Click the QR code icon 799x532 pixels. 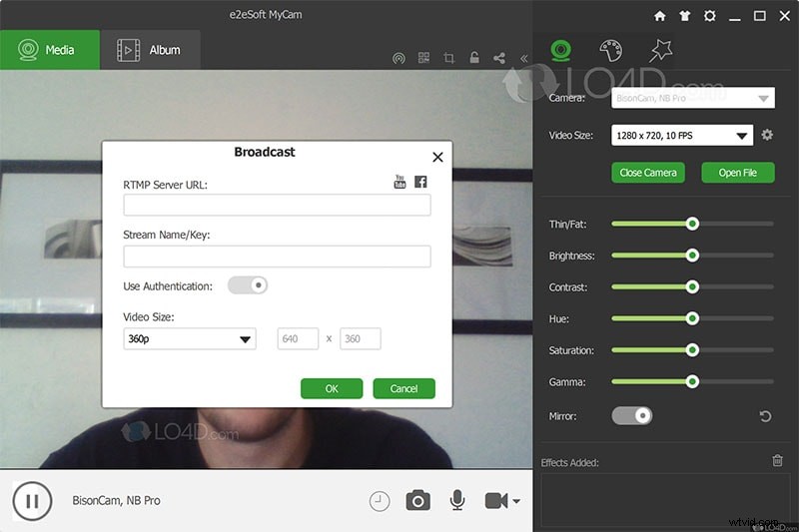[x=423, y=58]
